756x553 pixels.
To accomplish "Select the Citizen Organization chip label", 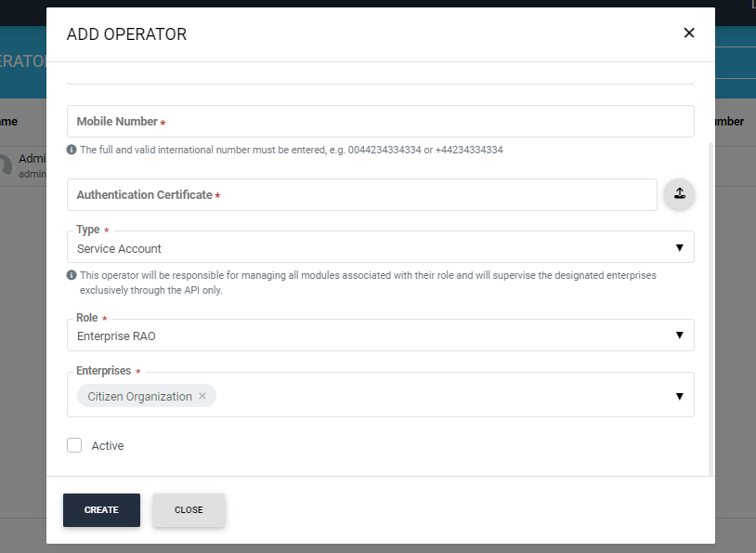I will [x=139, y=396].
